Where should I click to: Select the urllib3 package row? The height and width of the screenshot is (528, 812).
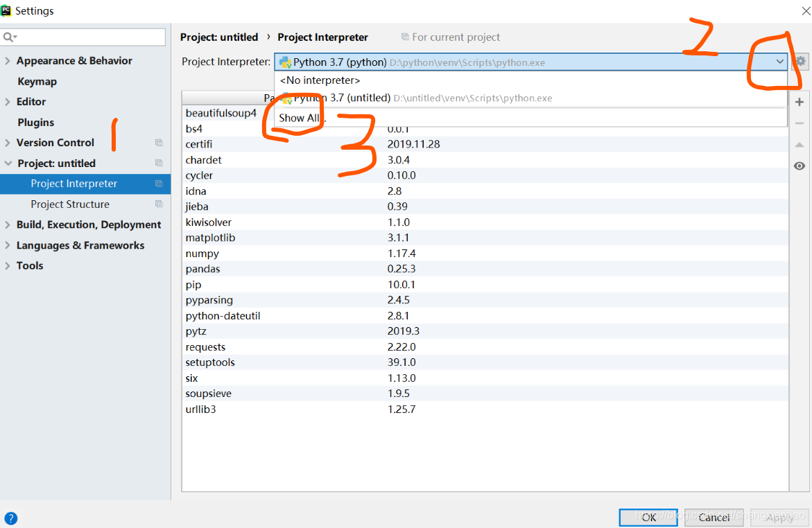click(x=485, y=410)
